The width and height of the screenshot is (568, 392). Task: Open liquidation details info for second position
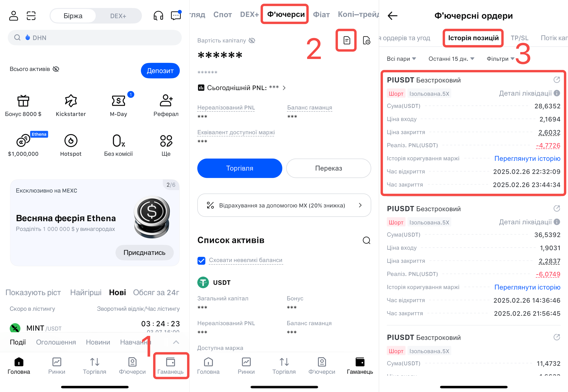click(x=557, y=222)
